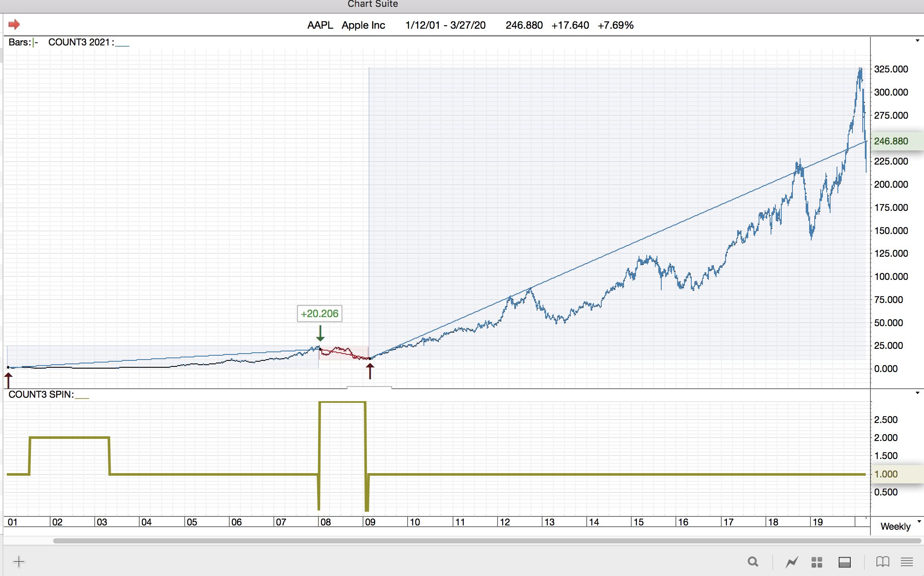Image resolution: width=924 pixels, height=576 pixels.
Task: Click the +20.206 gain label
Action: click(x=319, y=313)
